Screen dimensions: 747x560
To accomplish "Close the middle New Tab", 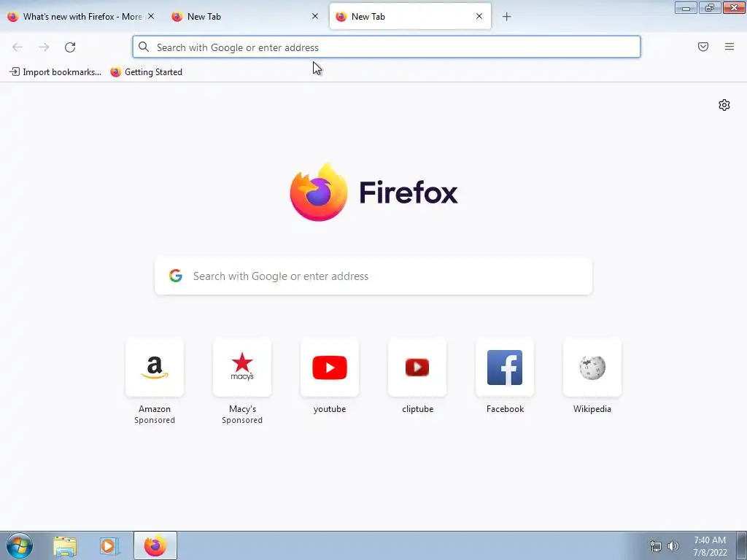I will [x=315, y=16].
